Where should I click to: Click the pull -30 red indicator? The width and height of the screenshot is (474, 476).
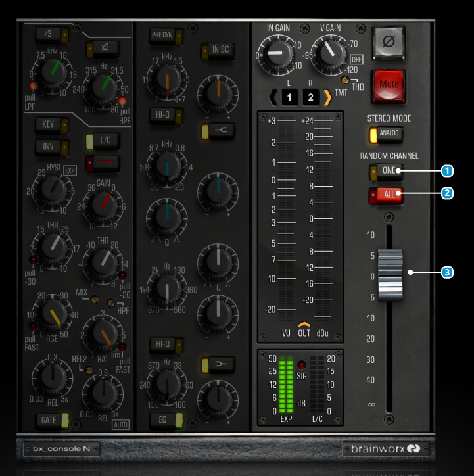click(33, 260)
